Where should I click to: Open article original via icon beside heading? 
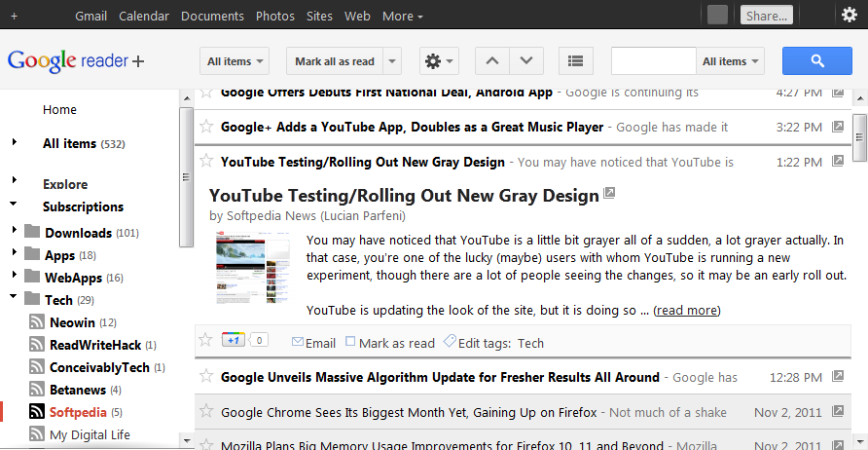(609, 193)
